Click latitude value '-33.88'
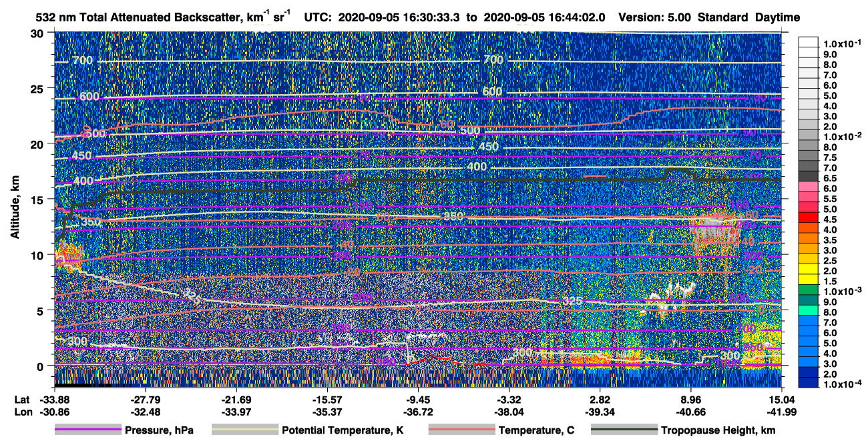The image size is (868, 445). [53, 399]
